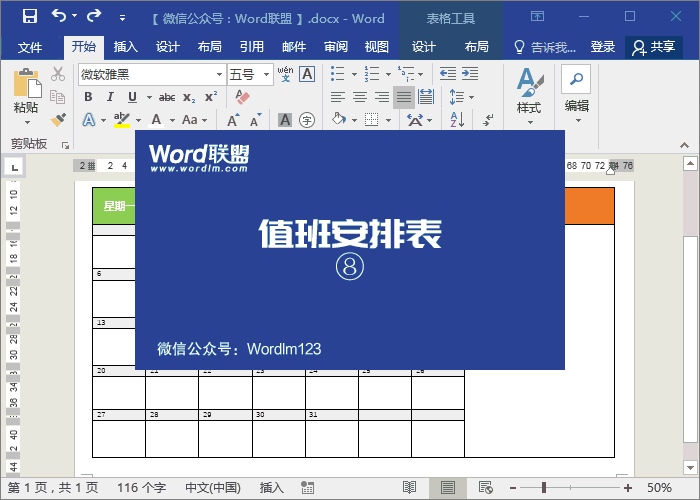The width and height of the screenshot is (700, 500).
Task: Switch to the 引用 ribbon tab
Action: tap(251, 47)
